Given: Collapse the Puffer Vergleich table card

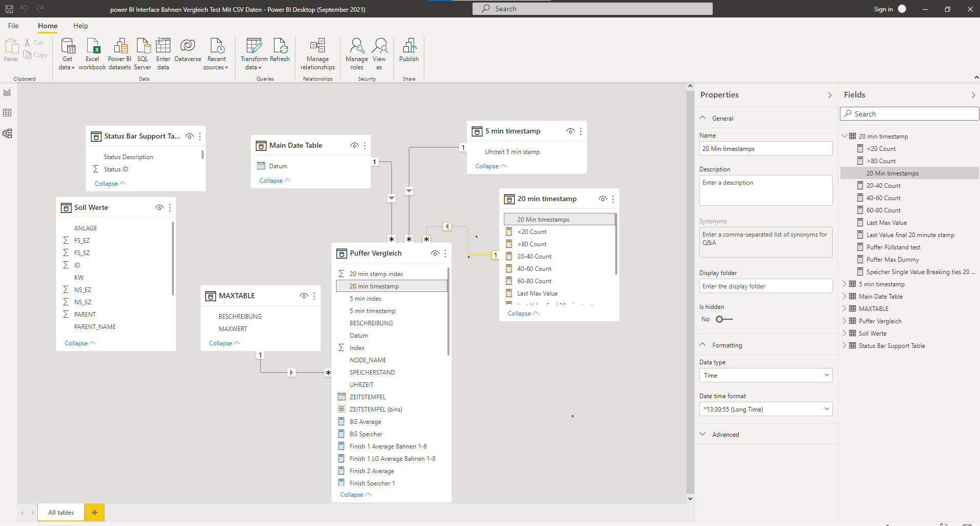Looking at the screenshot, I should (356, 495).
